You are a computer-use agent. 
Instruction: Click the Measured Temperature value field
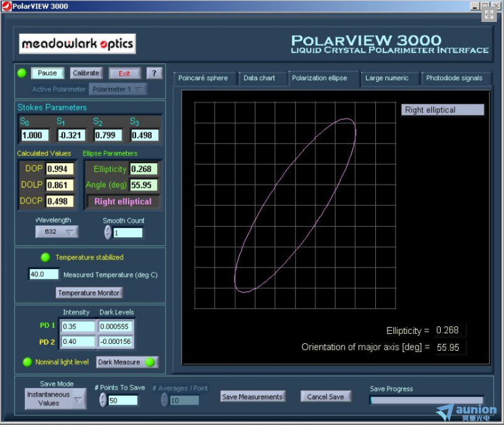(44, 276)
